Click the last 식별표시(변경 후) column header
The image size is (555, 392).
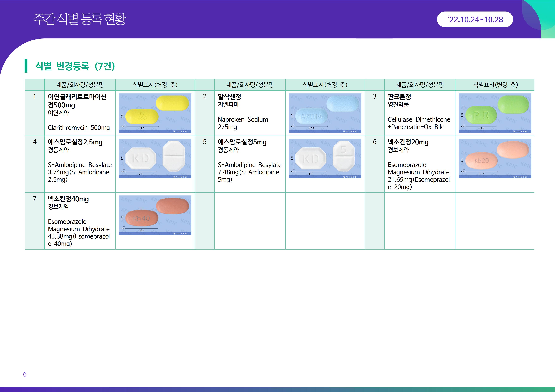coord(495,85)
